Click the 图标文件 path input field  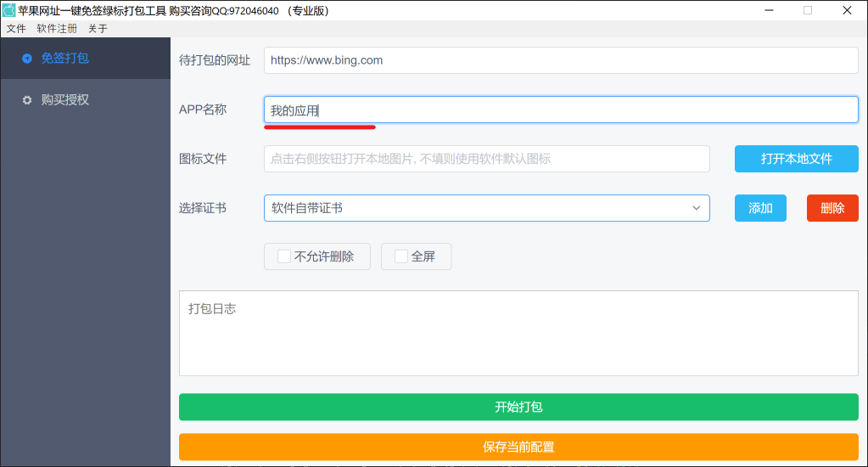(486, 159)
